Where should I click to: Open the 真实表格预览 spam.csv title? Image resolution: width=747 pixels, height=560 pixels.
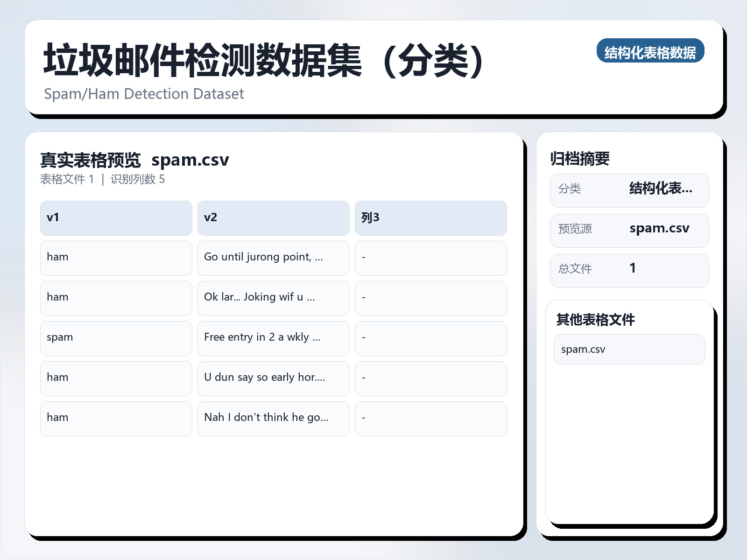134,160
